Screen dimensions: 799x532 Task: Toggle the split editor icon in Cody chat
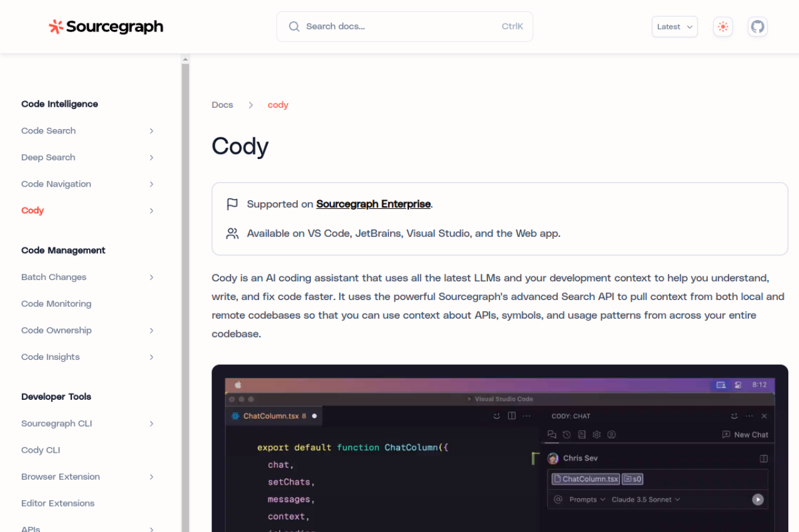coord(763,458)
